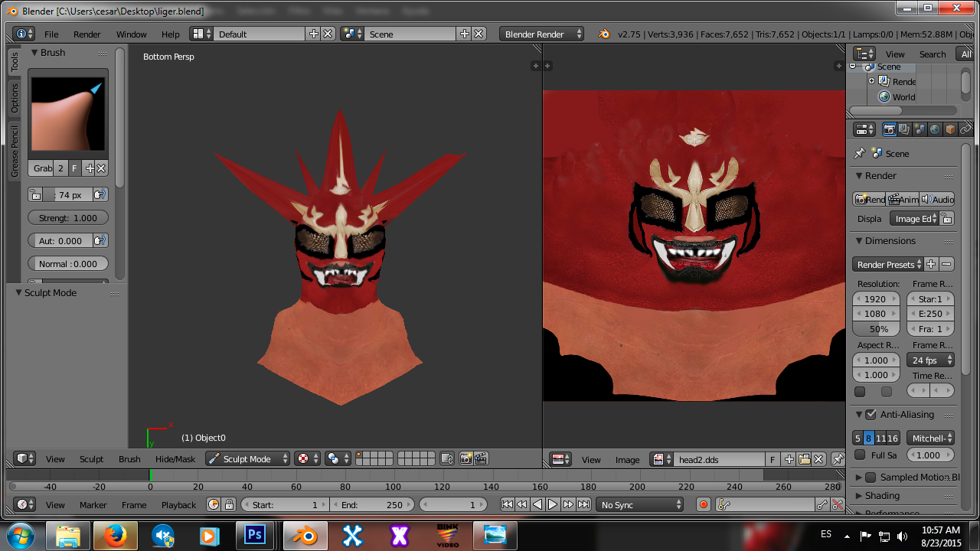Open the UV/Image editor type selector
980x551 pixels.
[561, 459]
